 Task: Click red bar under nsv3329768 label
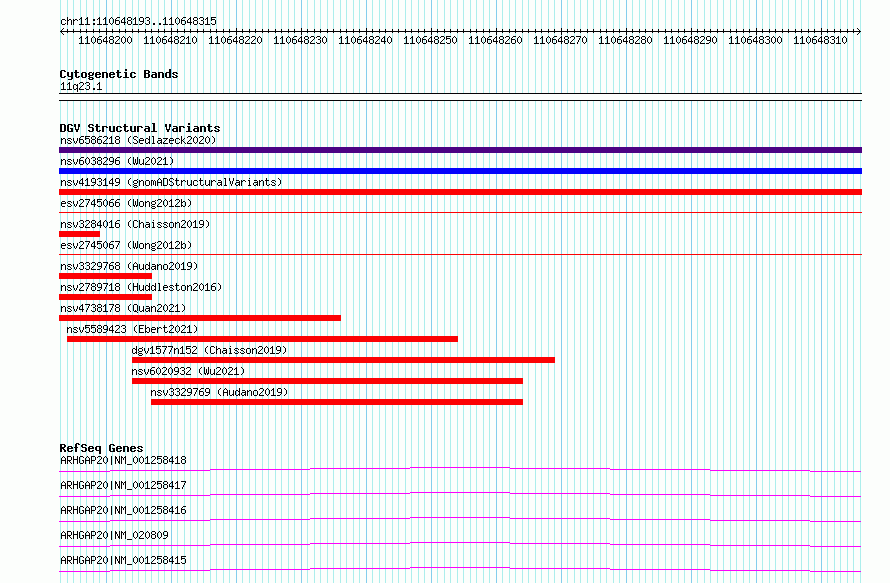coord(106,276)
